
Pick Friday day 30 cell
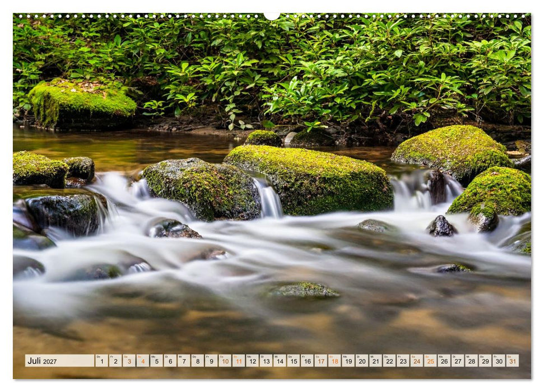pyautogui.click(x=499, y=361)
